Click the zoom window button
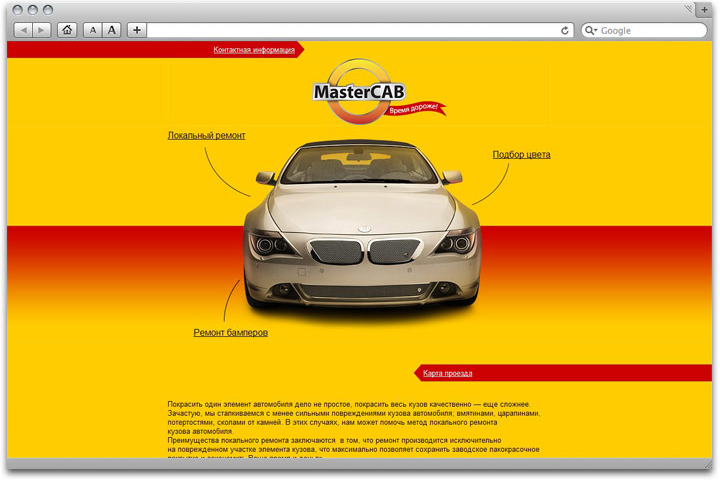The image size is (720, 480). tap(47, 9)
